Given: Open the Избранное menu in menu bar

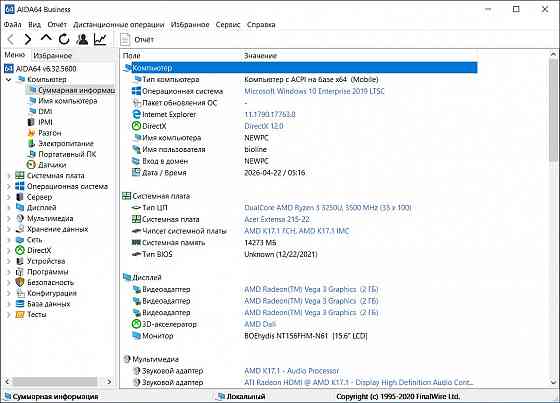Looking at the screenshot, I should [190, 24].
